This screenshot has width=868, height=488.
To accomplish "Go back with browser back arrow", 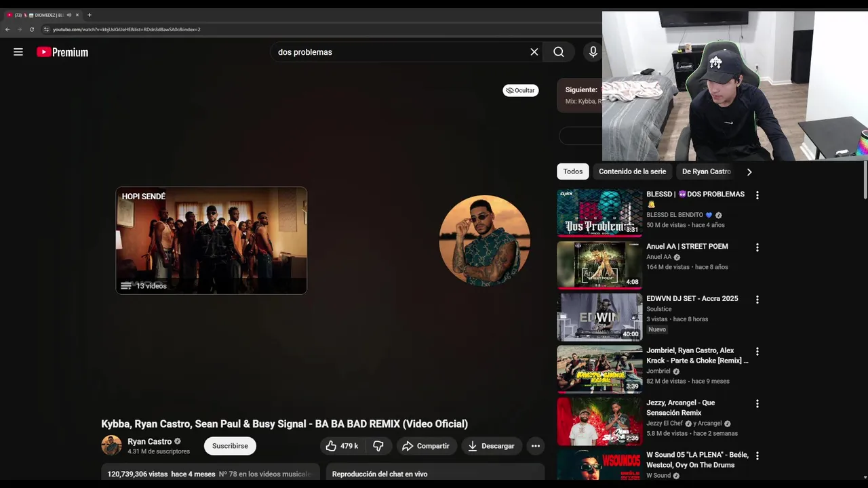I will pyautogui.click(x=7, y=29).
